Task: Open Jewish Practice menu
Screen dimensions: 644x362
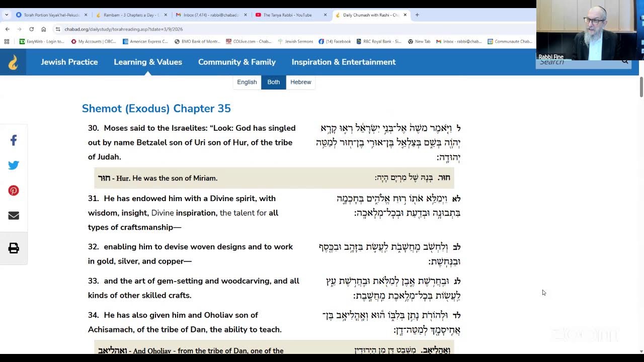Action: point(69,62)
